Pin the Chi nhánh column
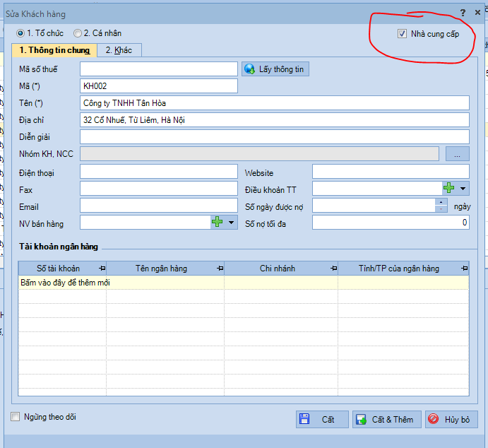The width and height of the screenshot is (488, 448). [x=333, y=269]
